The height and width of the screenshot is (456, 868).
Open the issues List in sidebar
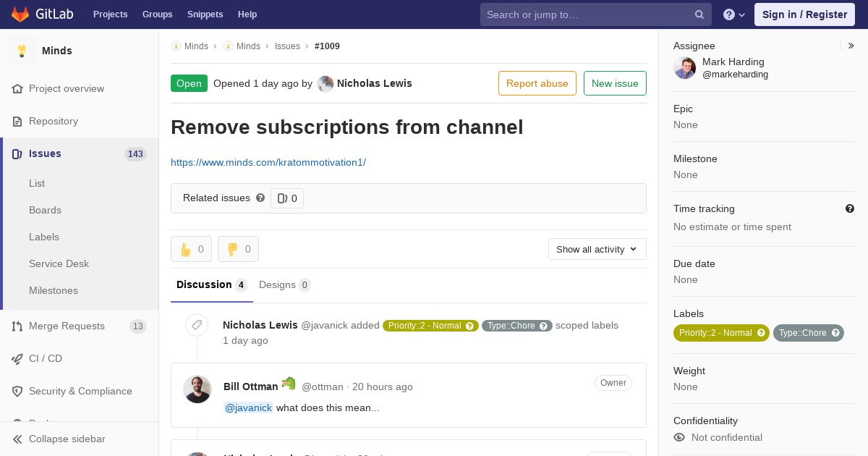coord(37,183)
